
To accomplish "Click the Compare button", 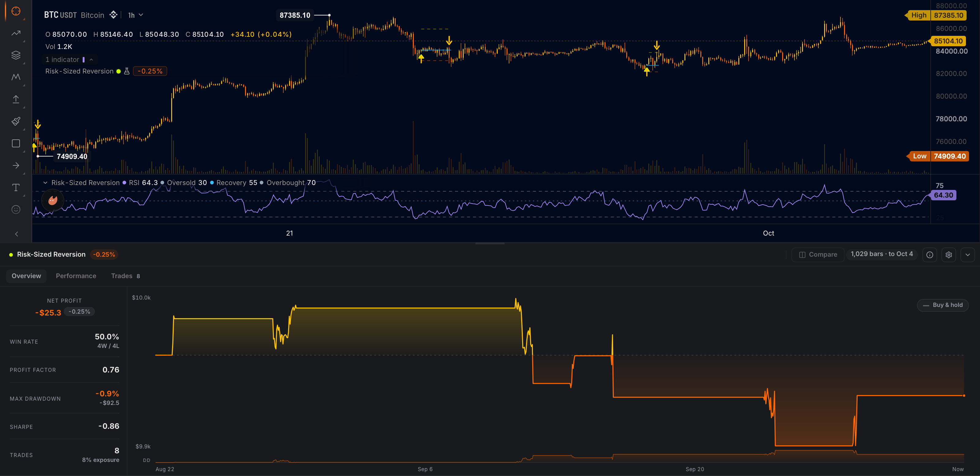I will click(x=818, y=255).
